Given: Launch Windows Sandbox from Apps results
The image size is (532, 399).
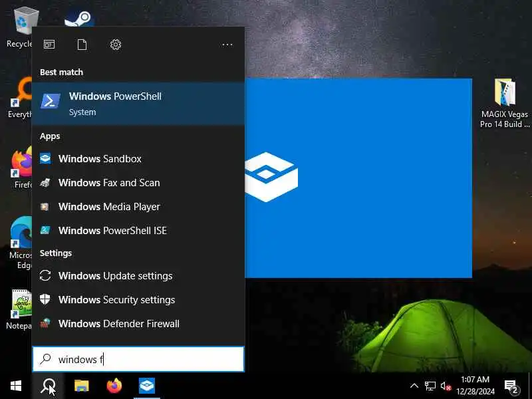Looking at the screenshot, I should coord(138,159).
